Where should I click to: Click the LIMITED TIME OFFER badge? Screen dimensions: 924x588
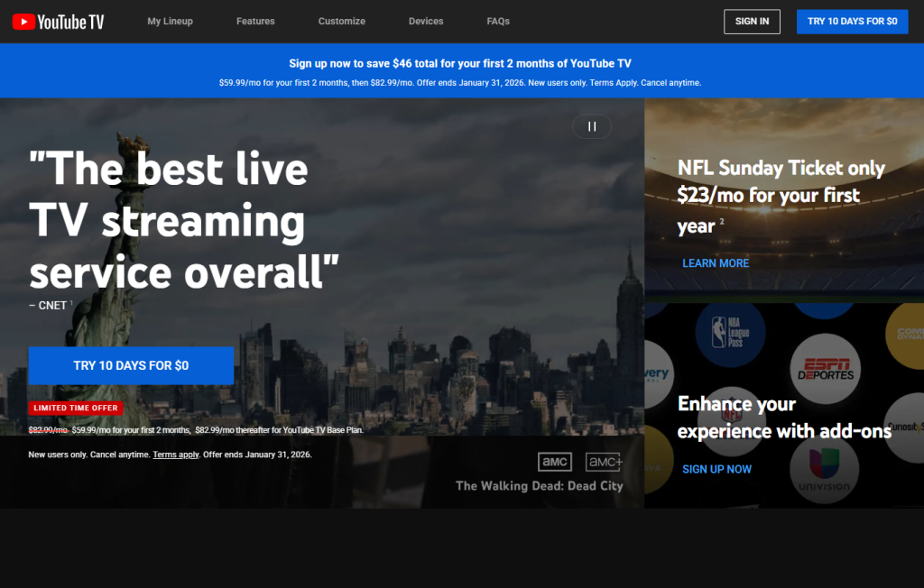tap(76, 408)
